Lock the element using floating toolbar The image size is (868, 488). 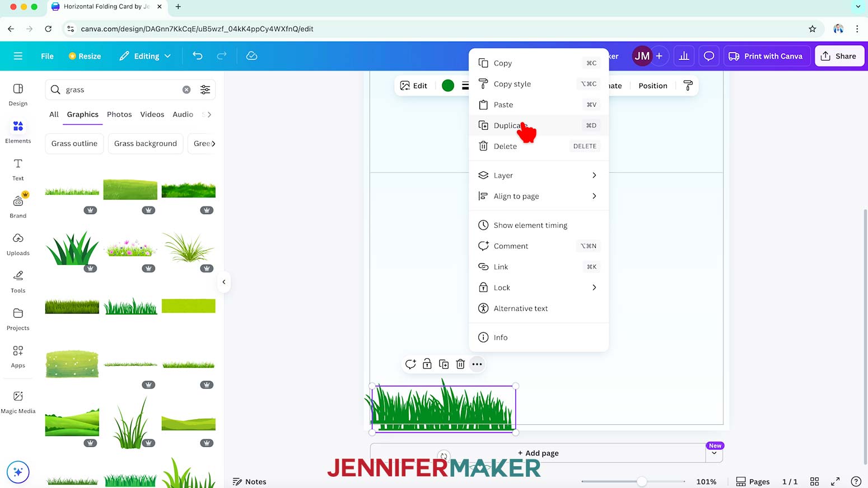click(427, 364)
